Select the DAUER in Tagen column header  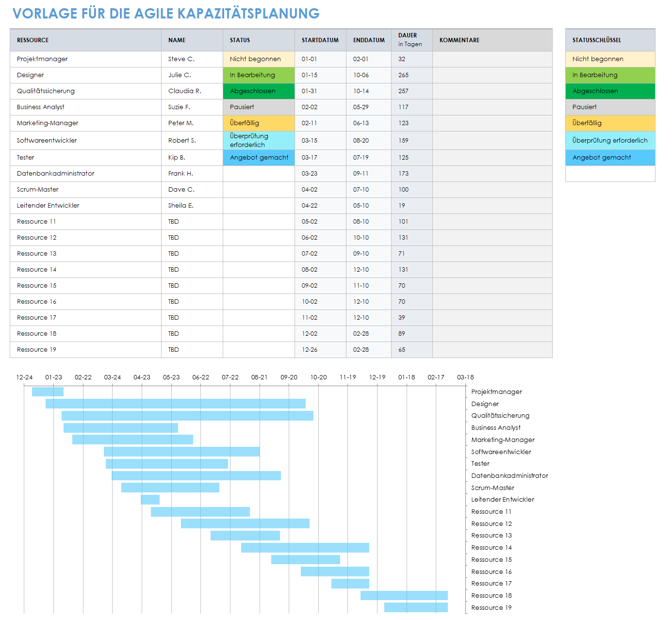(412, 40)
